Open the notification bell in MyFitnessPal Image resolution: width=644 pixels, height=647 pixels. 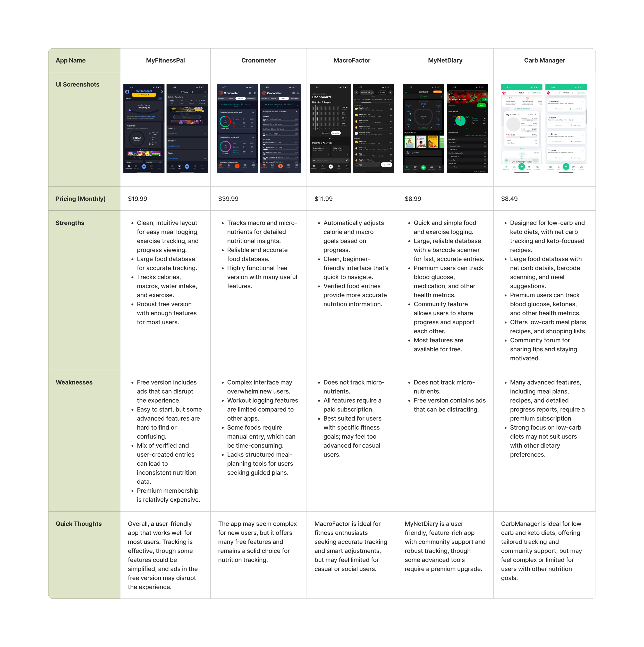pyautogui.click(x=162, y=92)
